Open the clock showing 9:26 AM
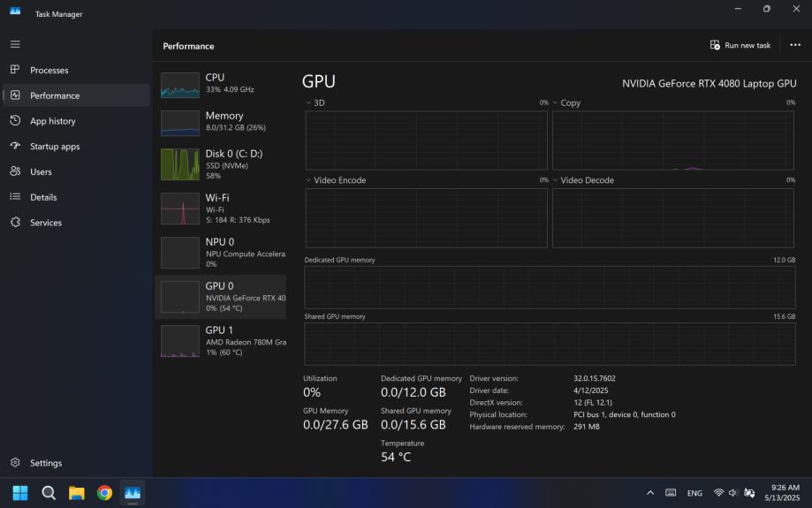Image resolution: width=812 pixels, height=508 pixels. 782,492
